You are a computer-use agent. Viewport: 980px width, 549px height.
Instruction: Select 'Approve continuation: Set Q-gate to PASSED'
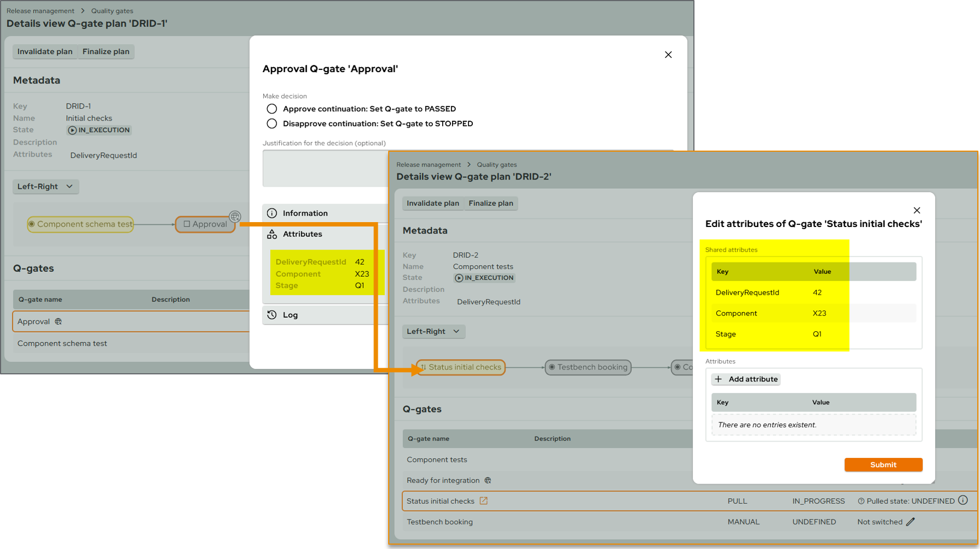pyautogui.click(x=272, y=109)
